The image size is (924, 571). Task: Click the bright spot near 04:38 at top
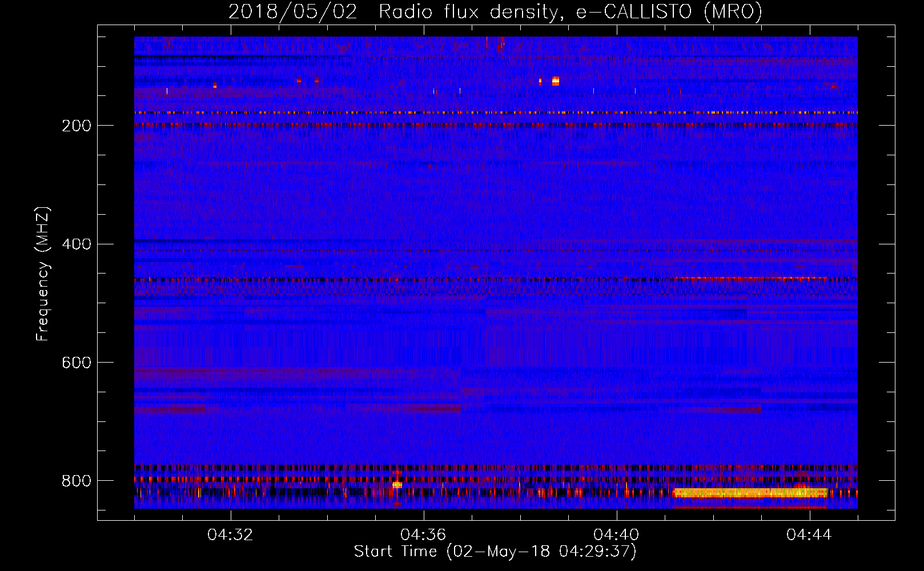[556, 81]
